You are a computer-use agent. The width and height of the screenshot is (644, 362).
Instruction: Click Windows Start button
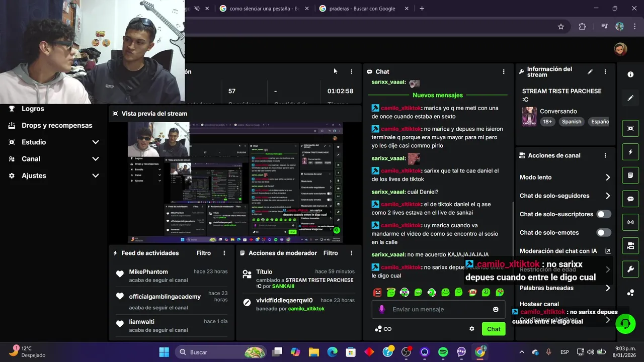[164, 352]
